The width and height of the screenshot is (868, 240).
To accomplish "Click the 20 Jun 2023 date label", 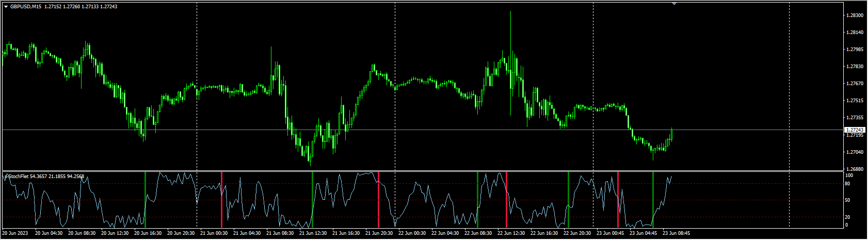I will point(15,233).
